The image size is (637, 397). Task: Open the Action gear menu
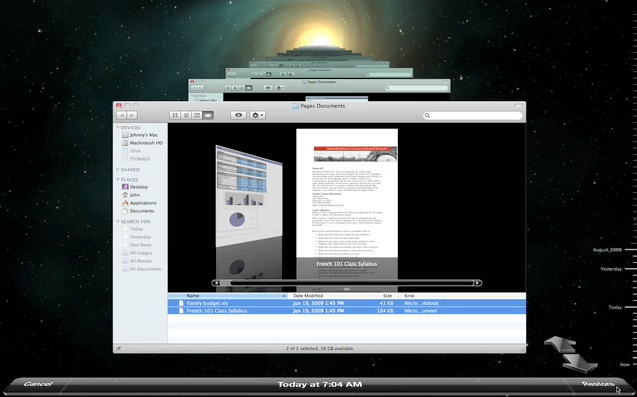(258, 115)
